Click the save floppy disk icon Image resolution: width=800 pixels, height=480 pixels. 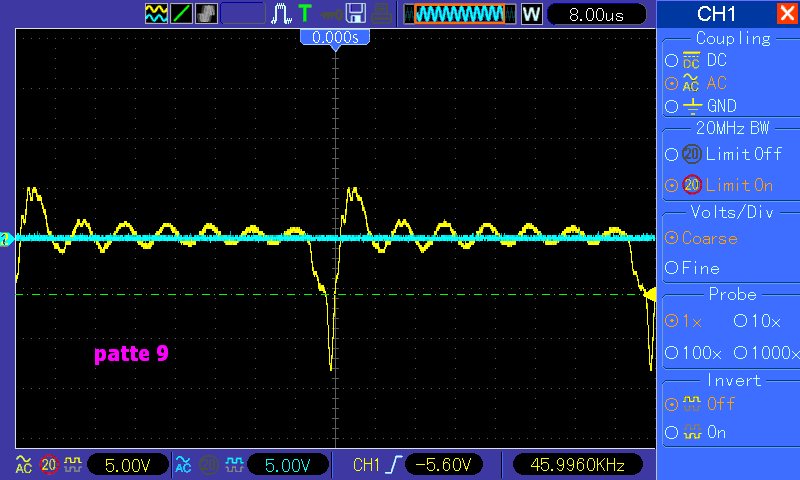[355, 14]
